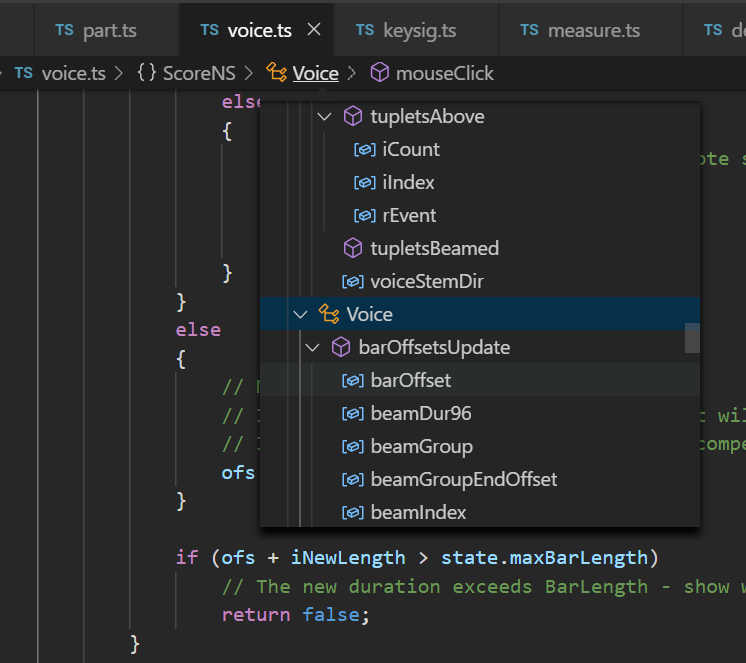The width and height of the screenshot is (746, 663).
Task: Collapse the tupletsAbove node
Action: pyautogui.click(x=324, y=117)
